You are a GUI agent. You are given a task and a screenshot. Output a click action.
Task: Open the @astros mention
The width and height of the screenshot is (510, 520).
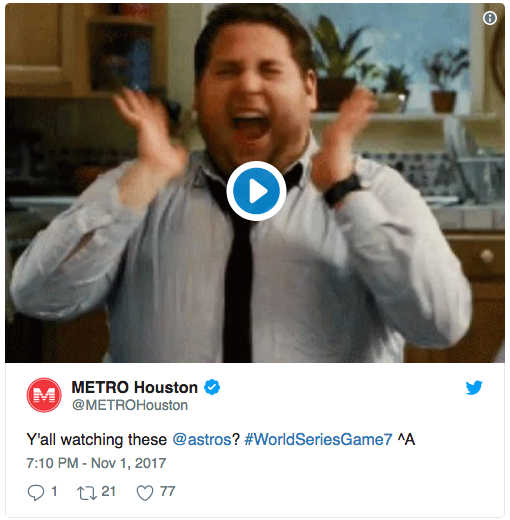coord(202,439)
